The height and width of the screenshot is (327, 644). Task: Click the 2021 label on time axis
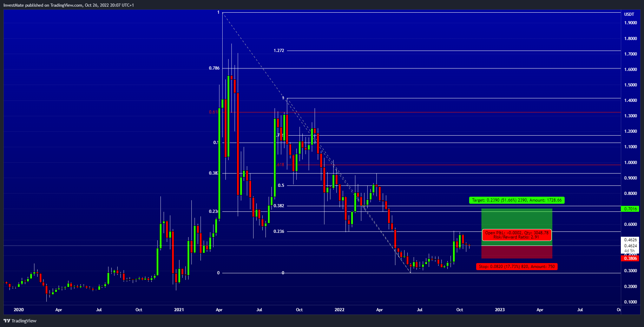[x=179, y=310]
